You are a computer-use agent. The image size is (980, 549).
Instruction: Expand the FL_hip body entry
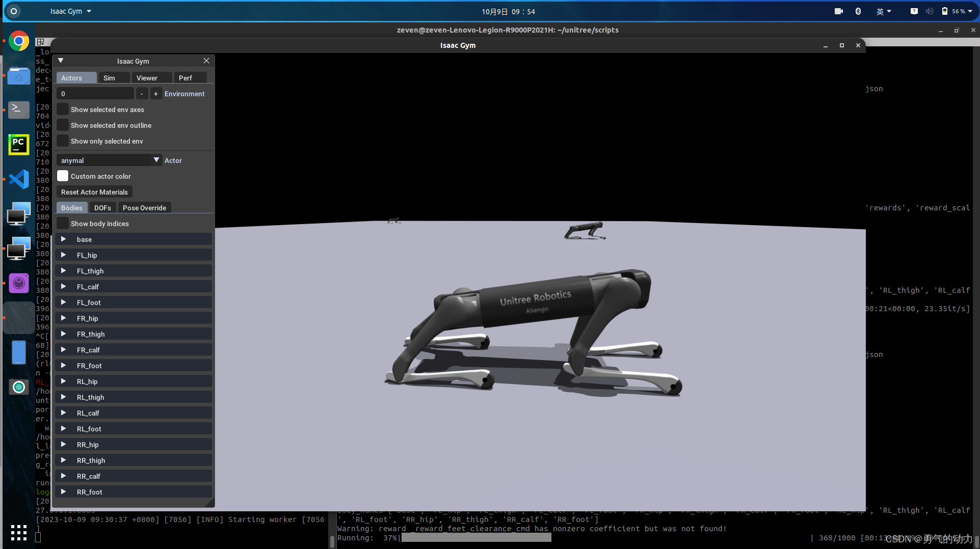pyautogui.click(x=64, y=255)
